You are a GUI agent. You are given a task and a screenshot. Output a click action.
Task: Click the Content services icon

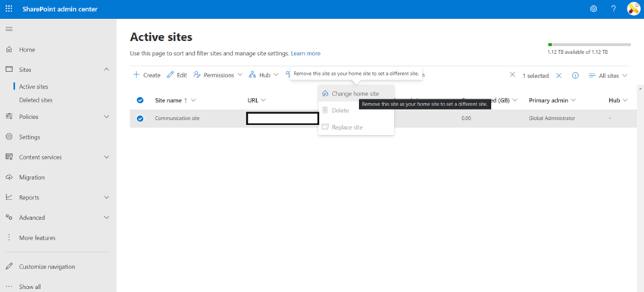click(9, 157)
